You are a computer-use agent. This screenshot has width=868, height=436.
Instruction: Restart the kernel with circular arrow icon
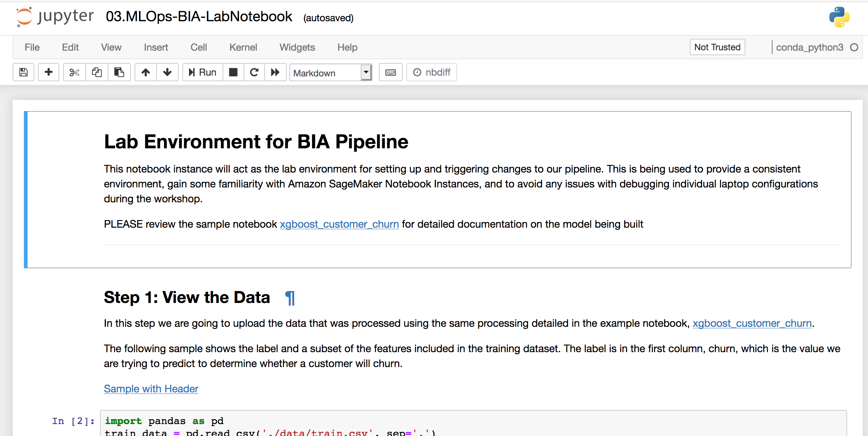pos(254,72)
